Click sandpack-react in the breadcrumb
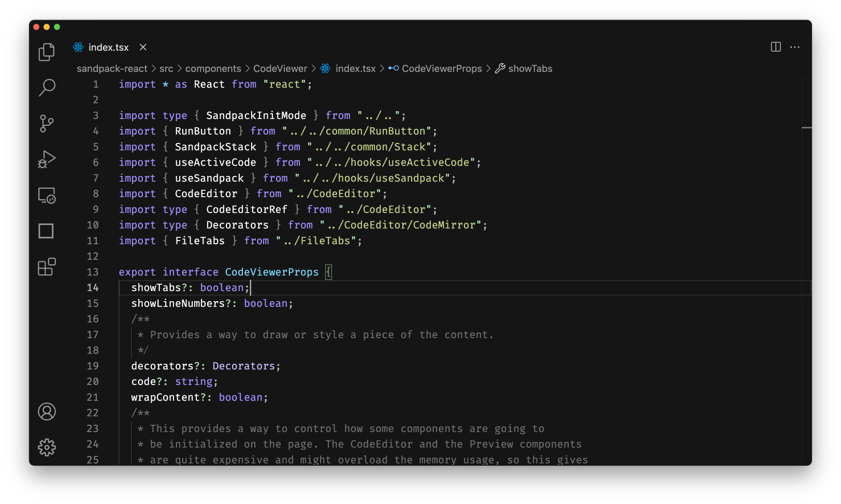The width and height of the screenshot is (841, 504). (112, 69)
